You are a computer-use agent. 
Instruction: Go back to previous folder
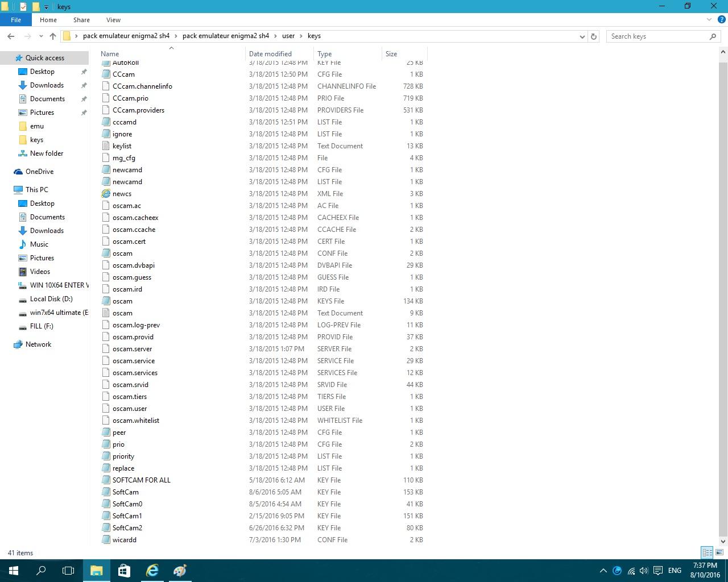[x=11, y=36]
